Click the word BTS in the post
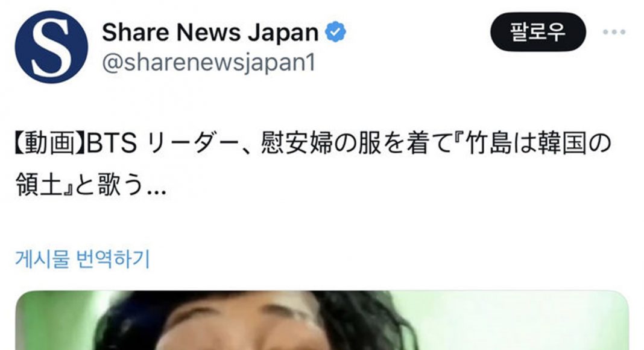644x350 pixels. (x=112, y=144)
